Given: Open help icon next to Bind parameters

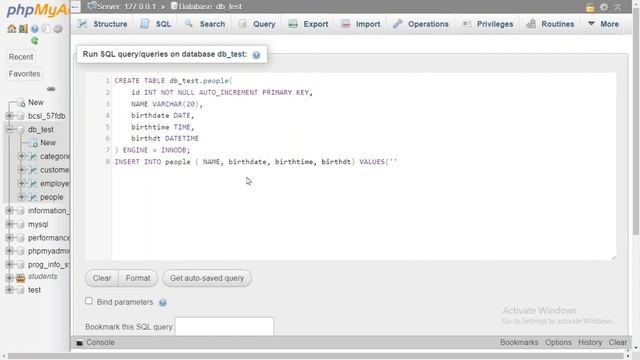Looking at the screenshot, I should (x=162, y=302).
